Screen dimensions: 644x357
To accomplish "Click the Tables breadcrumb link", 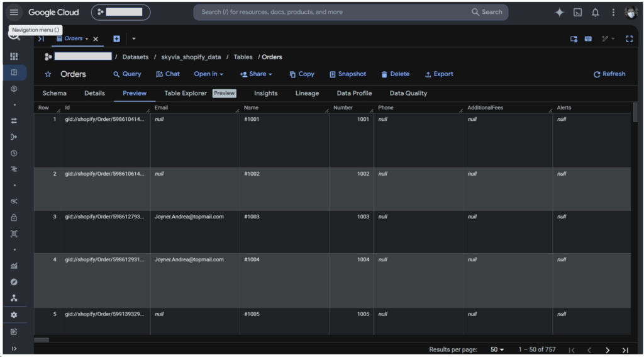I will coord(243,57).
